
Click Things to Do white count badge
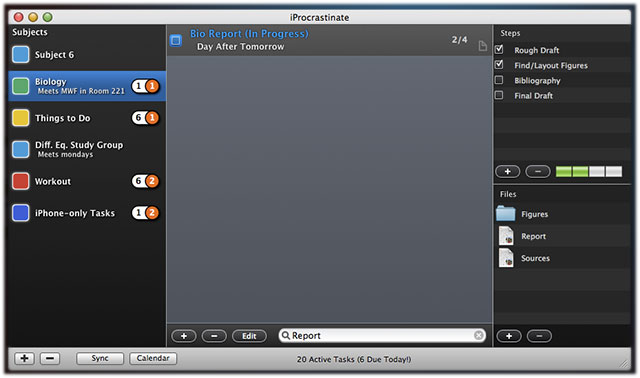[139, 118]
